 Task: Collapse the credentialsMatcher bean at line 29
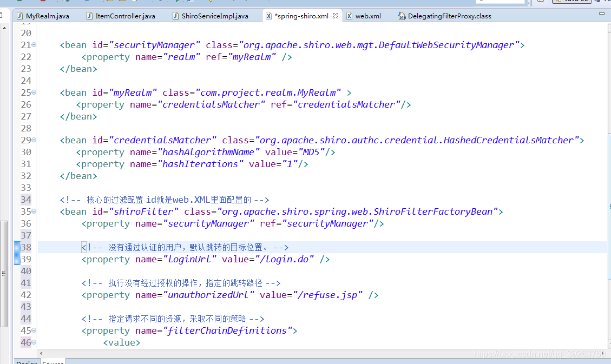[x=34, y=140]
